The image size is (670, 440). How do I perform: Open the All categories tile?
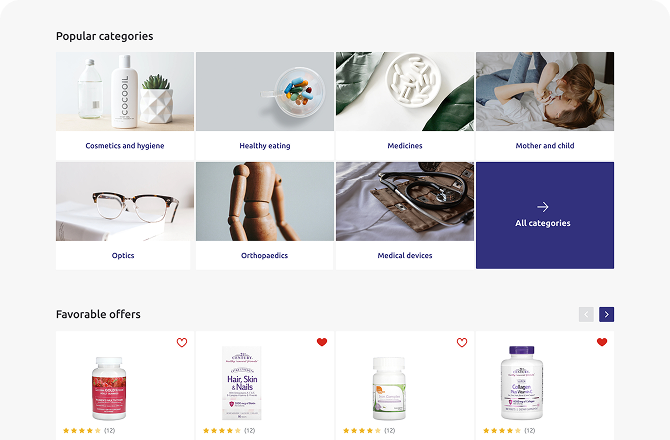pos(545,215)
